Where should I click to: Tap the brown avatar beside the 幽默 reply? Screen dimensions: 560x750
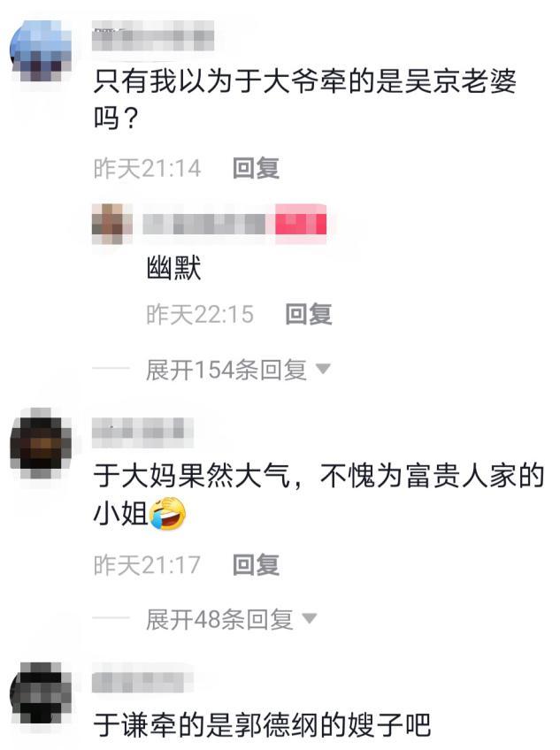pos(112,224)
